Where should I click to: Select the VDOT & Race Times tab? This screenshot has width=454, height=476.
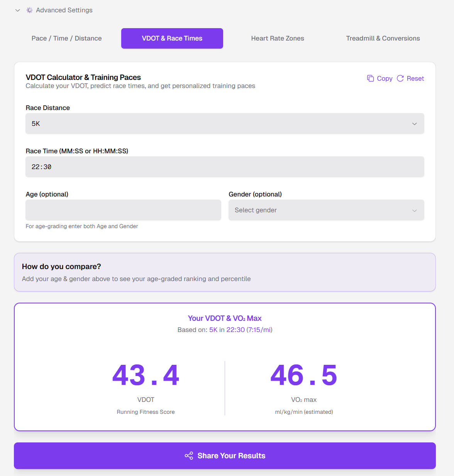pyautogui.click(x=172, y=38)
